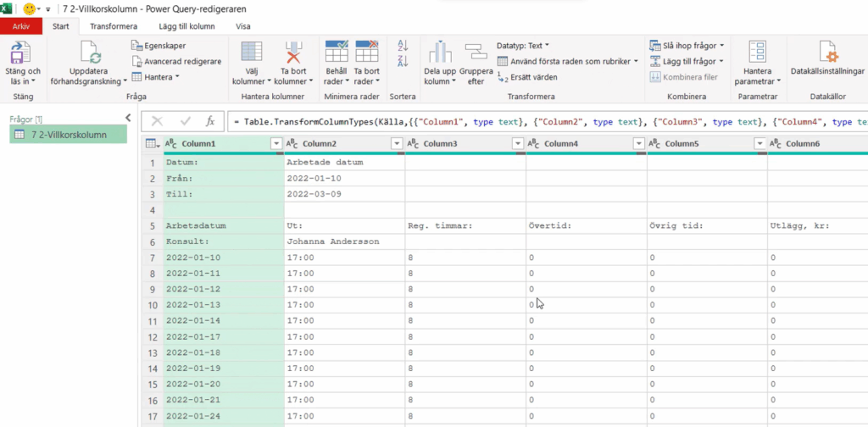
Task: Click inside the formula bar field
Action: pyautogui.click(x=542, y=121)
